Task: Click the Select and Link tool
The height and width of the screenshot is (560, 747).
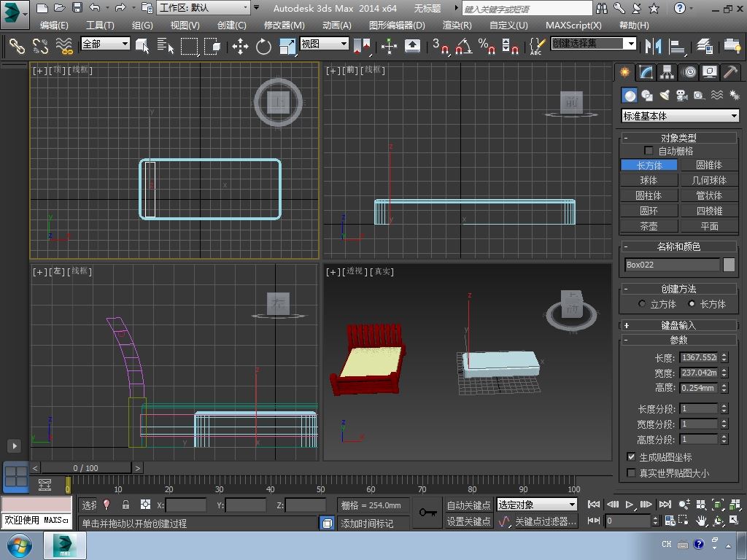Action: 16,47
